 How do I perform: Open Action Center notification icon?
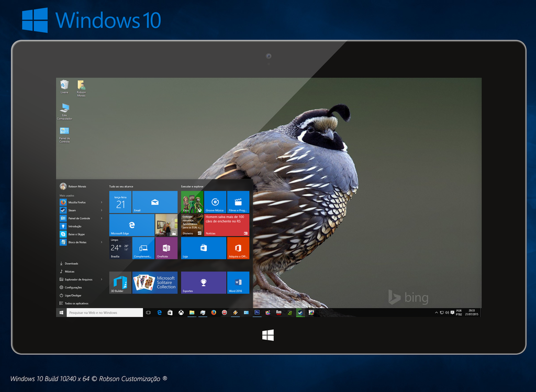click(452, 312)
